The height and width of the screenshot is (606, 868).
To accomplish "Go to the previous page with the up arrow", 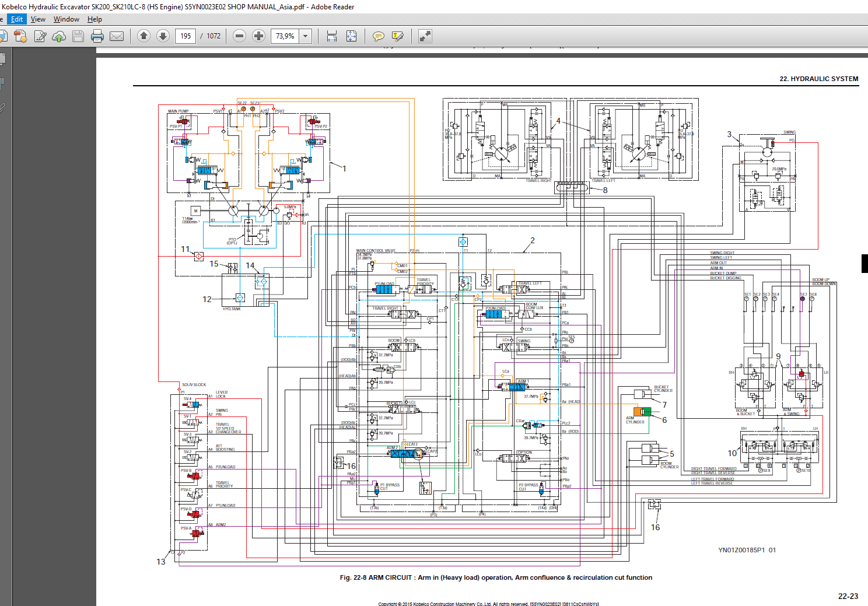I will click(144, 36).
